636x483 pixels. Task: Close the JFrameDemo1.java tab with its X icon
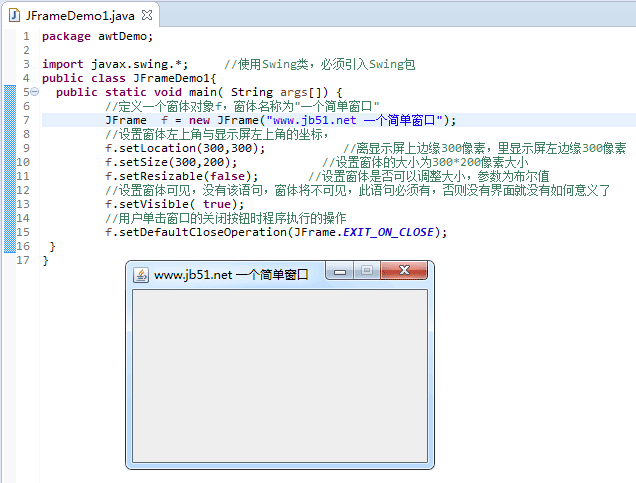[x=147, y=15]
